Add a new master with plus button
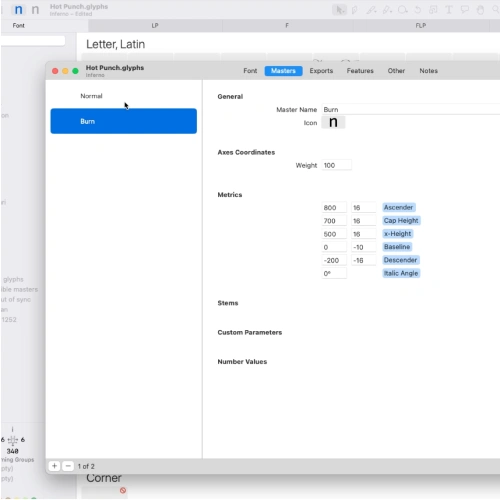This screenshot has width=500, height=500. pyautogui.click(x=54, y=466)
